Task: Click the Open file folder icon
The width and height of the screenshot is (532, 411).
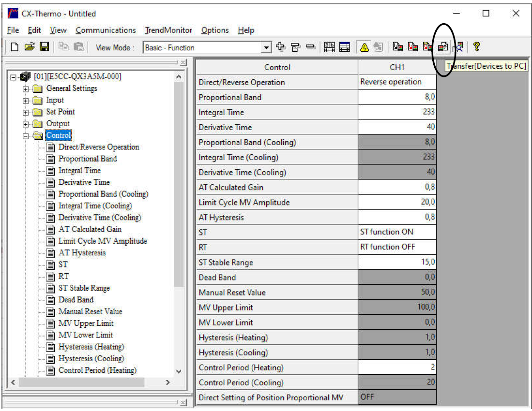Action: pyautogui.click(x=30, y=47)
